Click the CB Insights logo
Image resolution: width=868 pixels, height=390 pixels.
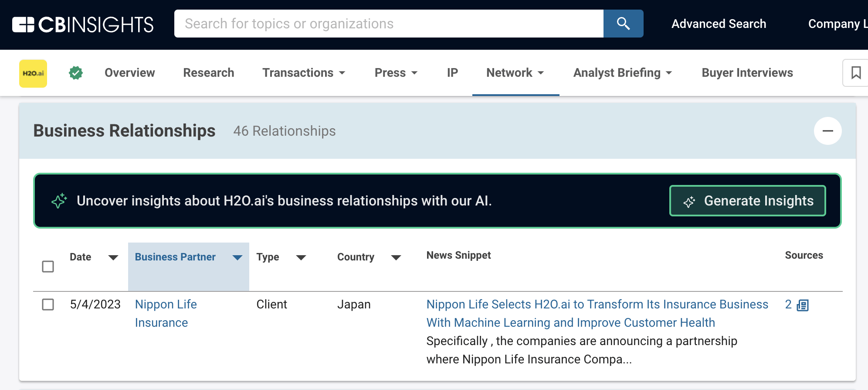(83, 24)
